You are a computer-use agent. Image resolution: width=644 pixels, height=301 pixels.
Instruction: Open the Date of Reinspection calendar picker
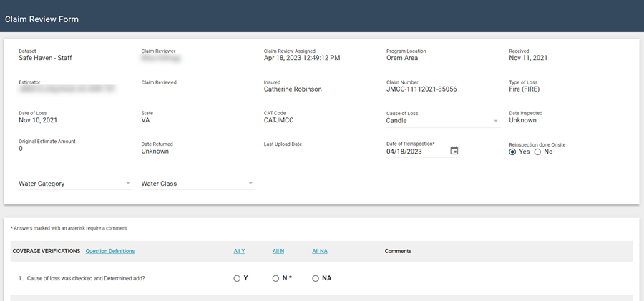454,151
